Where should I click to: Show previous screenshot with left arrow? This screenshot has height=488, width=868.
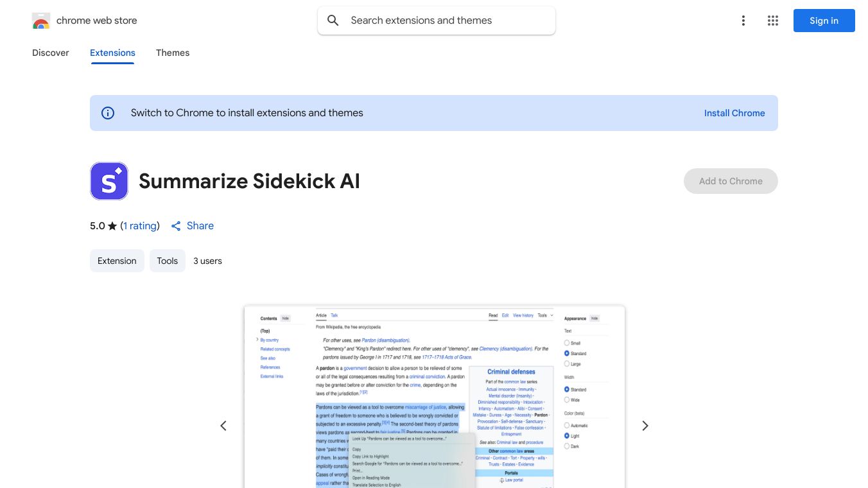click(x=223, y=426)
